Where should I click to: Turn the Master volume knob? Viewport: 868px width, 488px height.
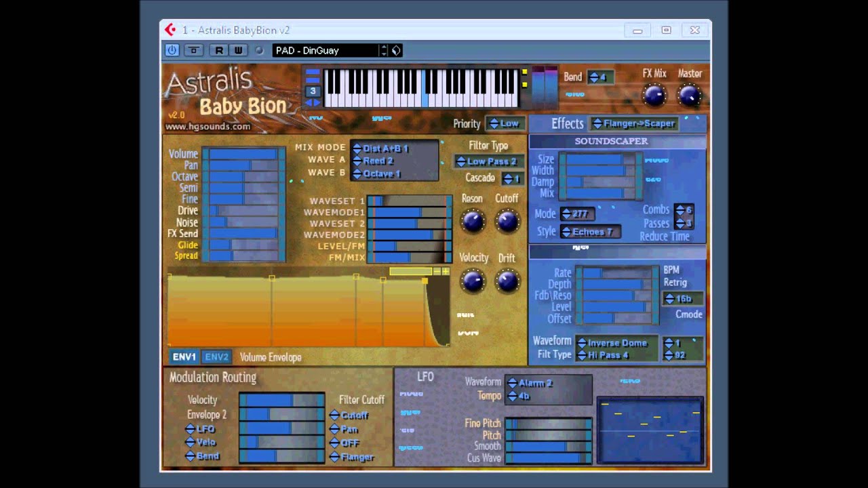[x=690, y=95]
